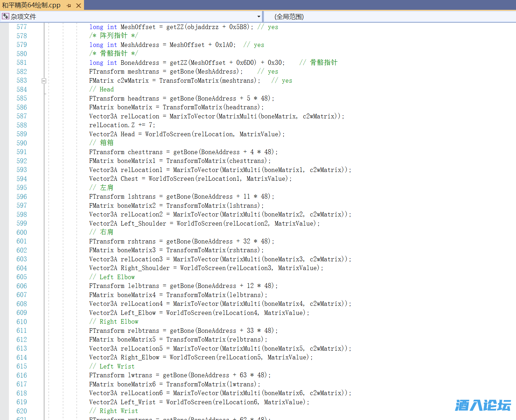This screenshot has width=516, height=420.
Task: Click meshtrans on line 582
Action: [x=143, y=71]
